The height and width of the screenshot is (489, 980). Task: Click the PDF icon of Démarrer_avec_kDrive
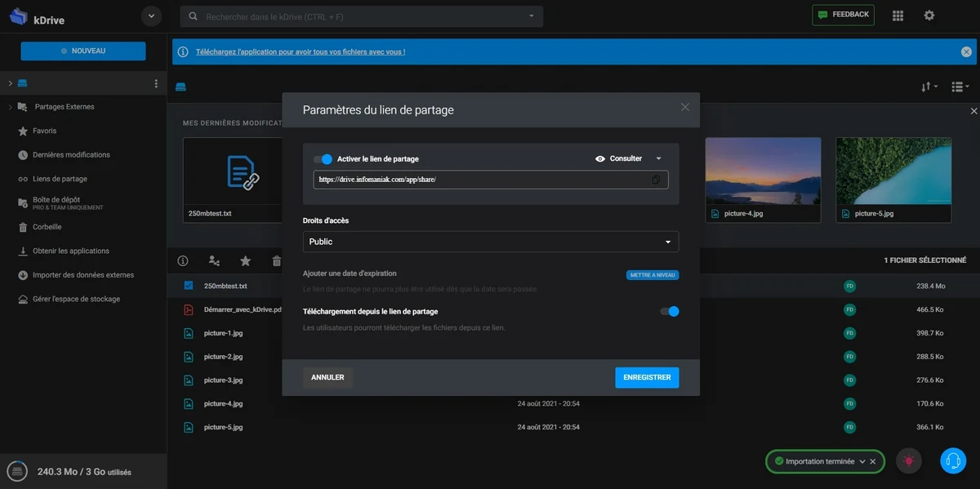[x=189, y=309]
